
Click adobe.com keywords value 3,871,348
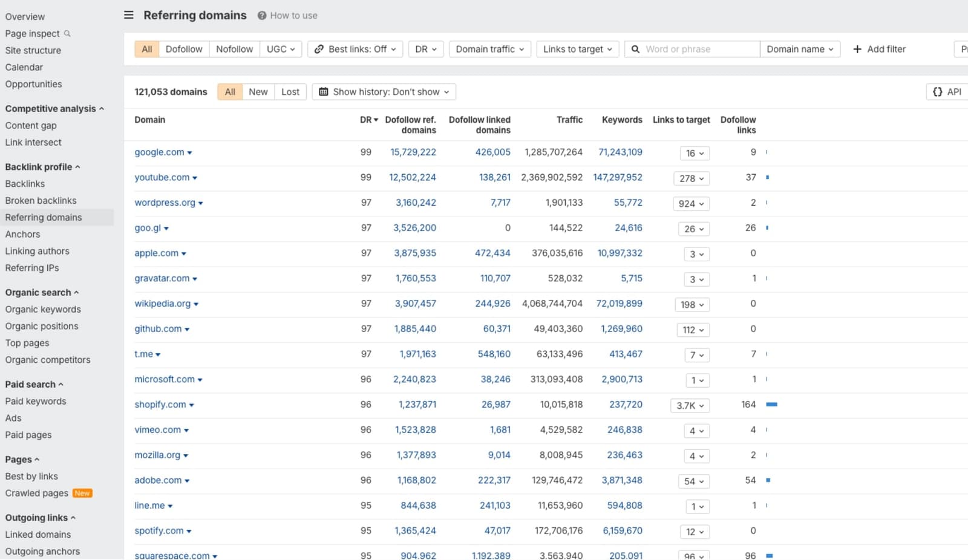click(x=622, y=480)
